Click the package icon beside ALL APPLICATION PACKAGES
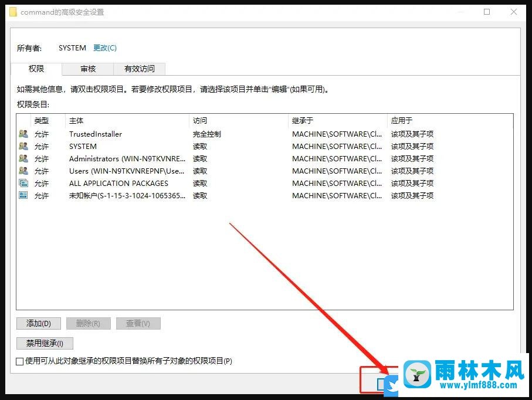 (x=23, y=183)
